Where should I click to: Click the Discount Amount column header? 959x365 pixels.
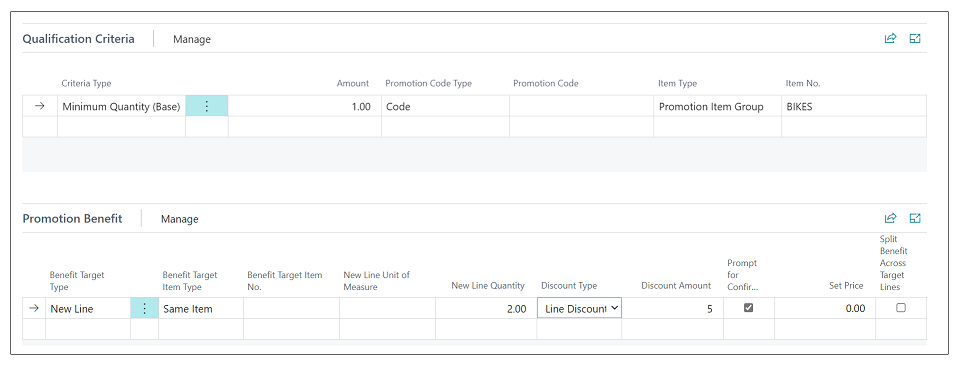(676, 286)
